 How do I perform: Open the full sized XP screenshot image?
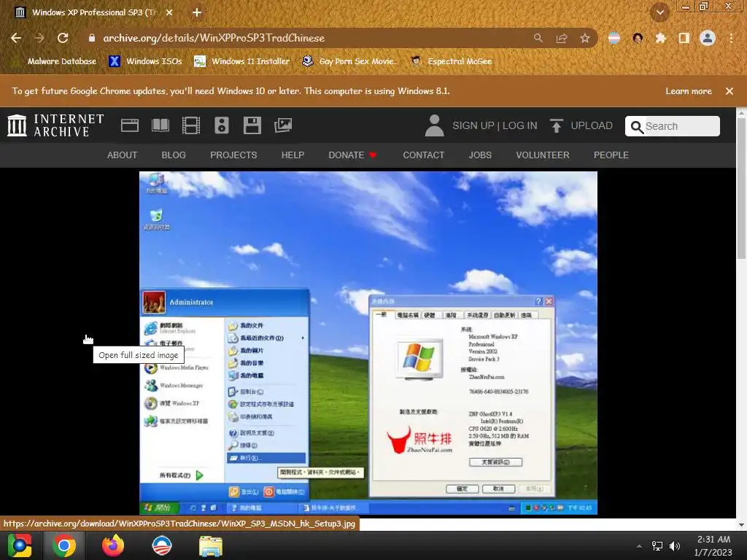368,343
